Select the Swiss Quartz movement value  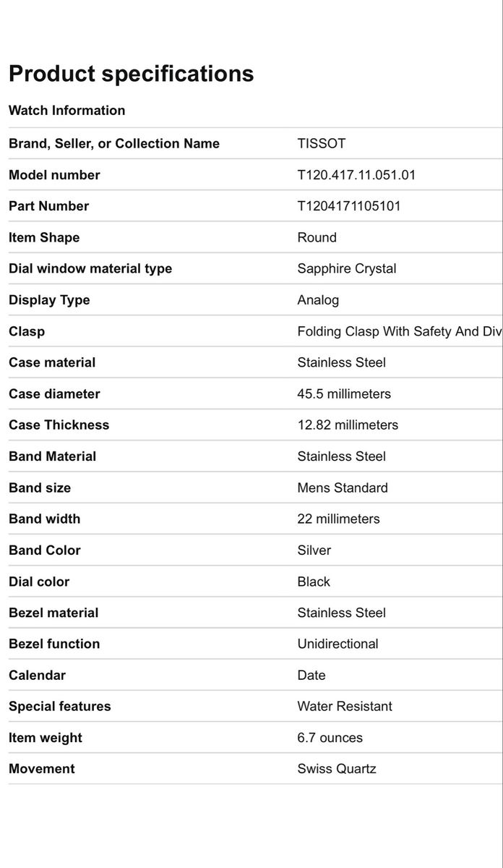point(337,769)
